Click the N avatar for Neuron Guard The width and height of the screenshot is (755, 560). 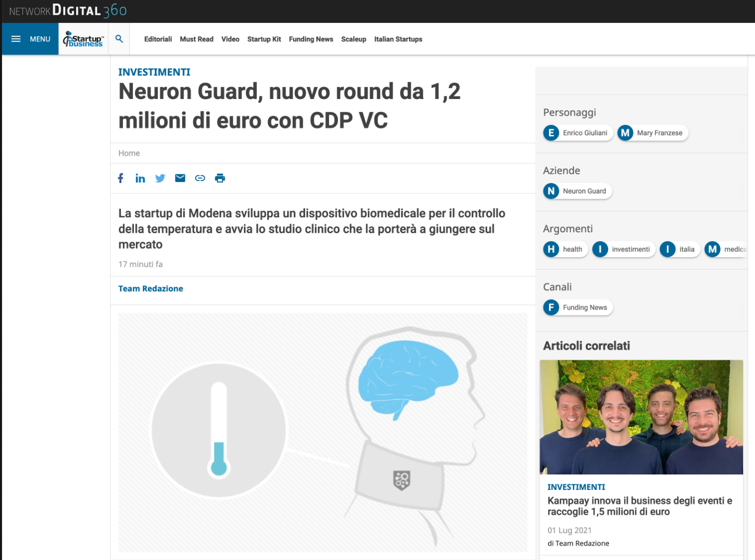(551, 191)
